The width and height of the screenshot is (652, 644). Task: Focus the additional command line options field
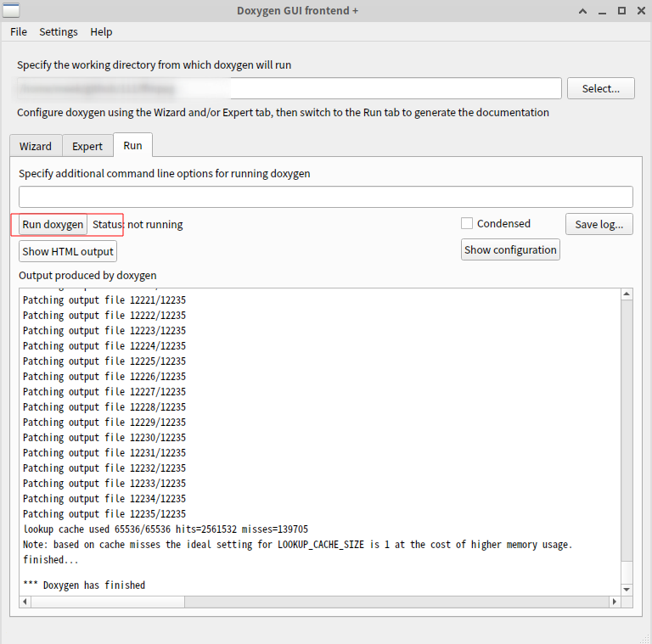(x=326, y=197)
